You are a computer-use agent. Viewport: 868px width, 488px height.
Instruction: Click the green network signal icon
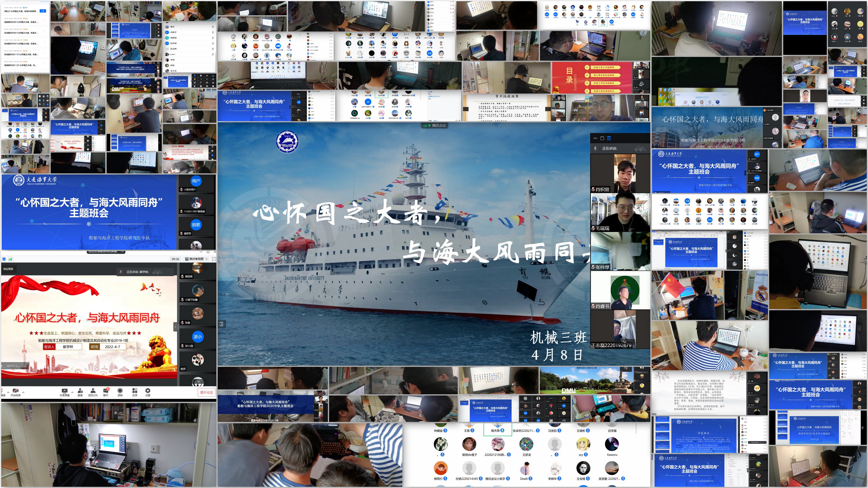11,259
